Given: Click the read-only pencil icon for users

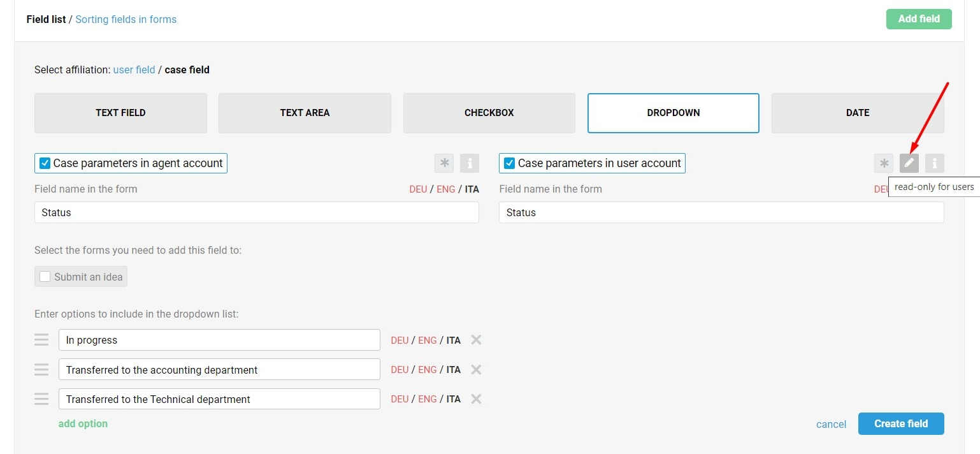Looking at the screenshot, I should pyautogui.click(x=909, y=163).
